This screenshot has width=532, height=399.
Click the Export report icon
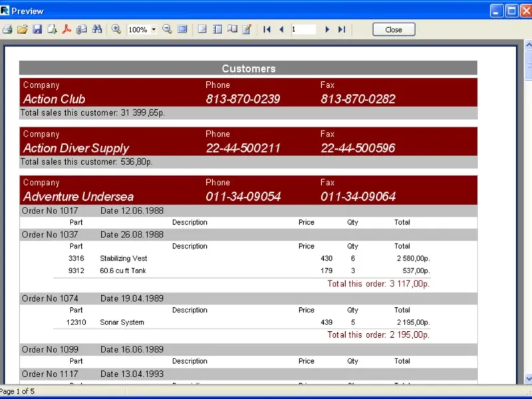[x=52, y=29]
